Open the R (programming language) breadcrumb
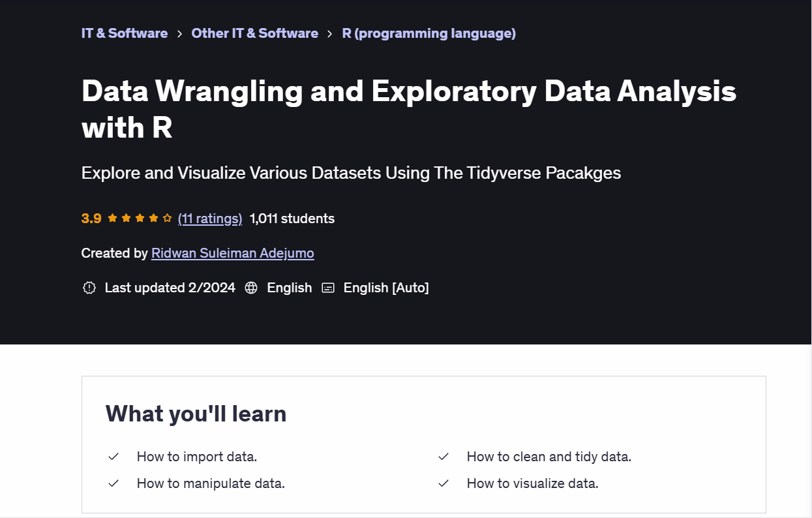This screenshot has height=518, width=812. coord(429,33)
